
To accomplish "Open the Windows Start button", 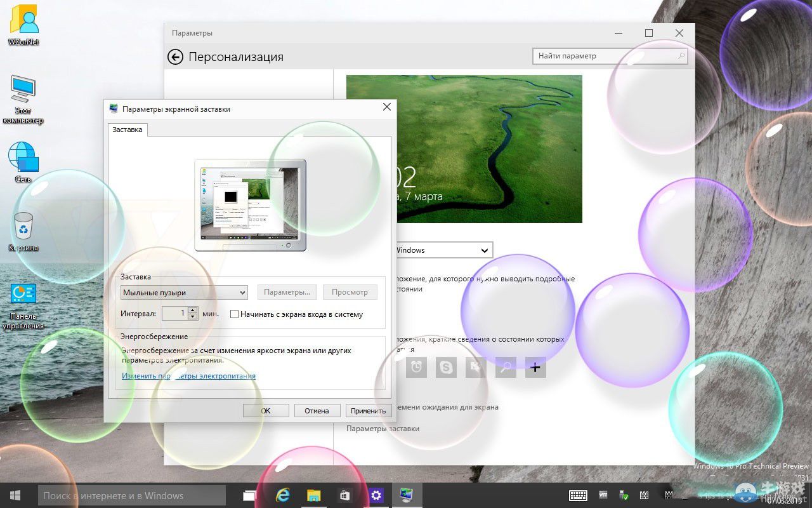I will click(x=15, y=495).
